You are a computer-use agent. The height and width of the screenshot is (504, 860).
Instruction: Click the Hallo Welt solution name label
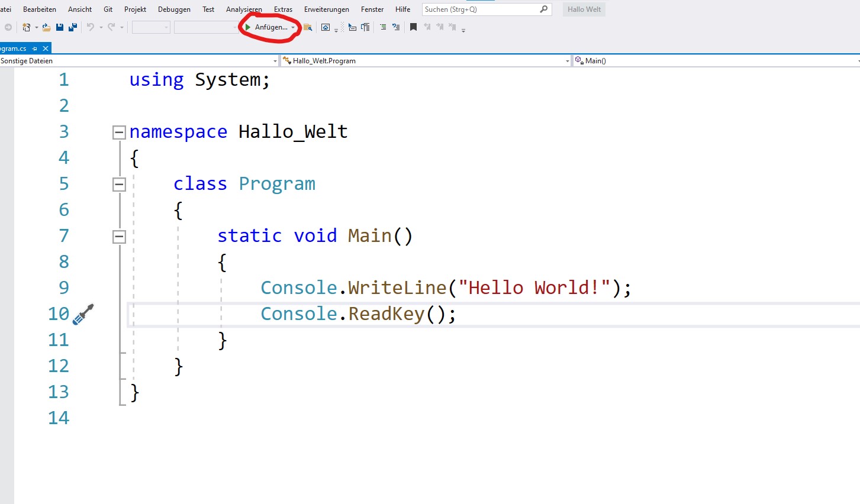584,9
